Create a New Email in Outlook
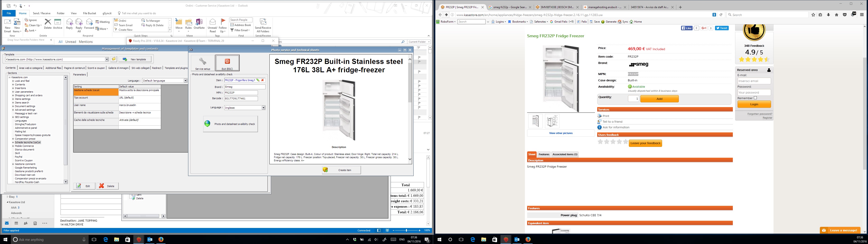Viewport: 868px width, 244px height. coord(7,25)
